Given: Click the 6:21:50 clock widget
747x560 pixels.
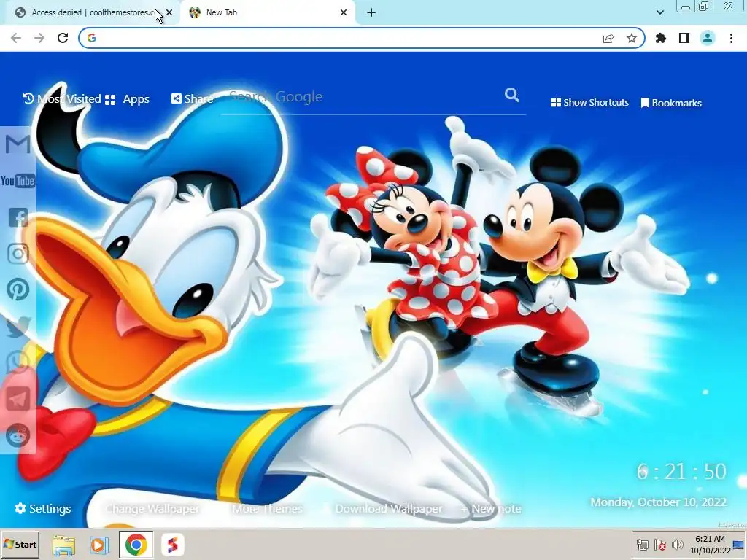Looking at the screenshot, I should [x=681, y=472].
